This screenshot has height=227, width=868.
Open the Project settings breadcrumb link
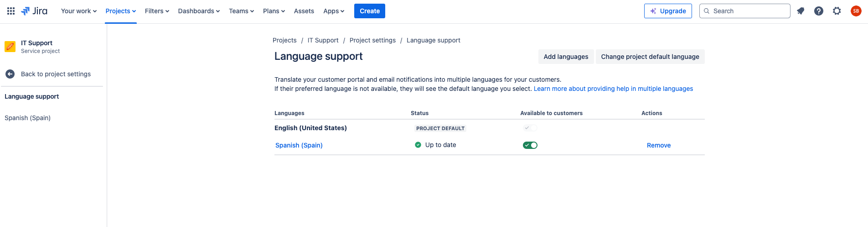click(x=372, y=40)
